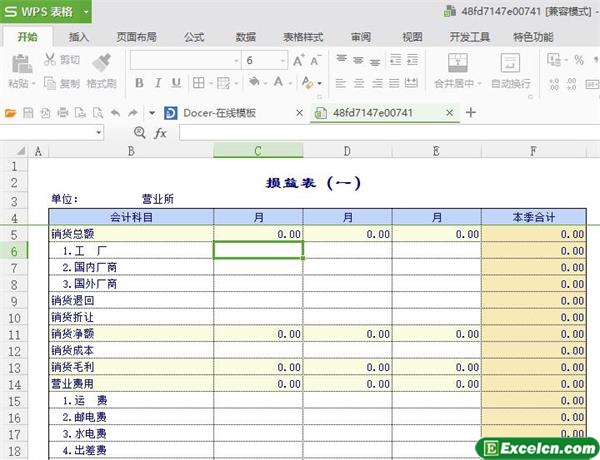
Task: Click the 本季合计 header cell
Action: pyautogui.click(x=534, y=217)
